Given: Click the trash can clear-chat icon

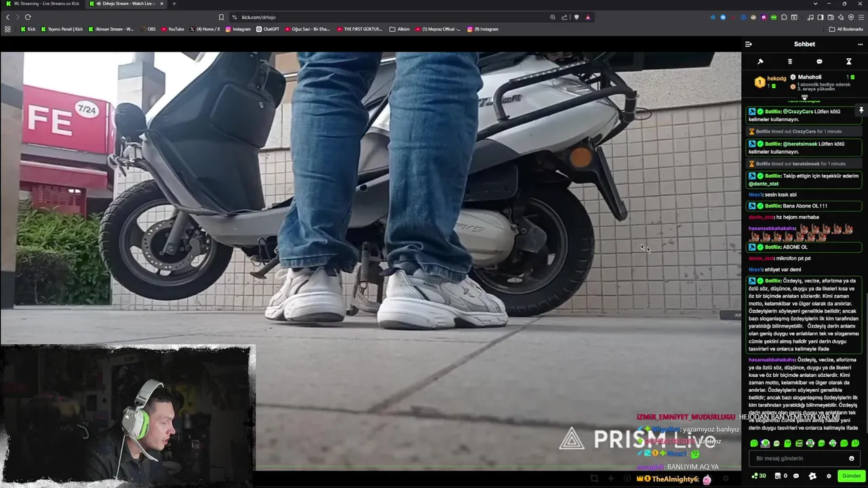Looking at the screenshot, I should click(x=789, y=62).
